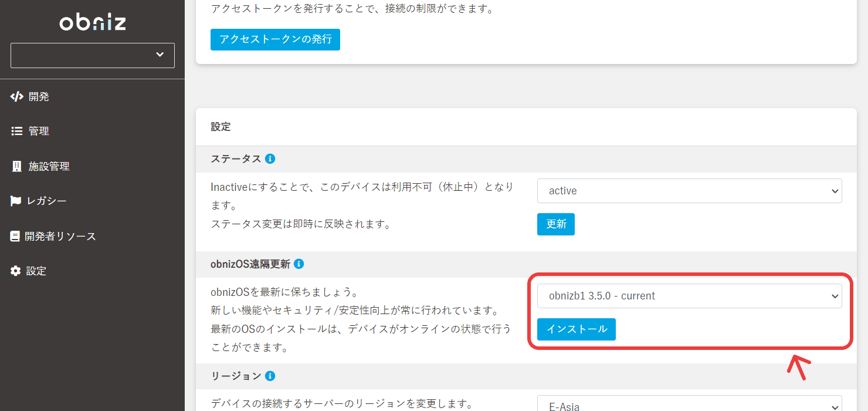Open the obnizb1 3.5.0 version dropdown

pyautogui.click(x=689, y=296)
